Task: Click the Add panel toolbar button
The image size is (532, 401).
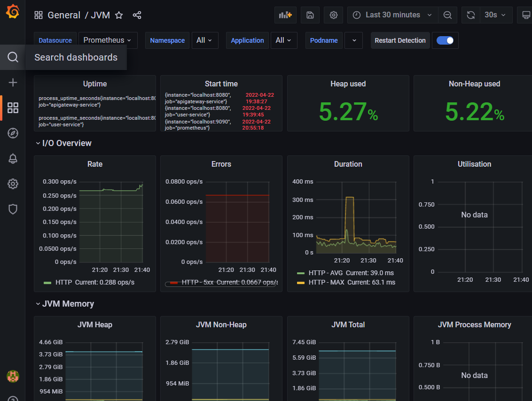Action: pos(285,15)
